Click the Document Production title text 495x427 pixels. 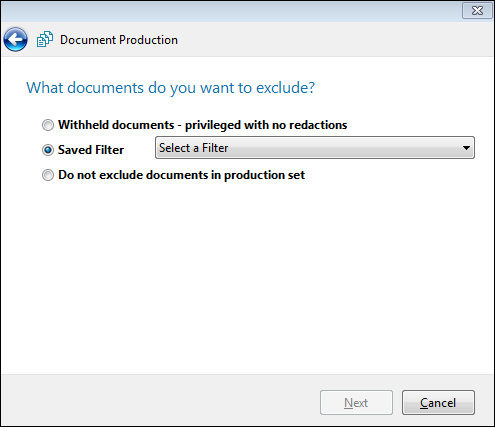(119, 40)
